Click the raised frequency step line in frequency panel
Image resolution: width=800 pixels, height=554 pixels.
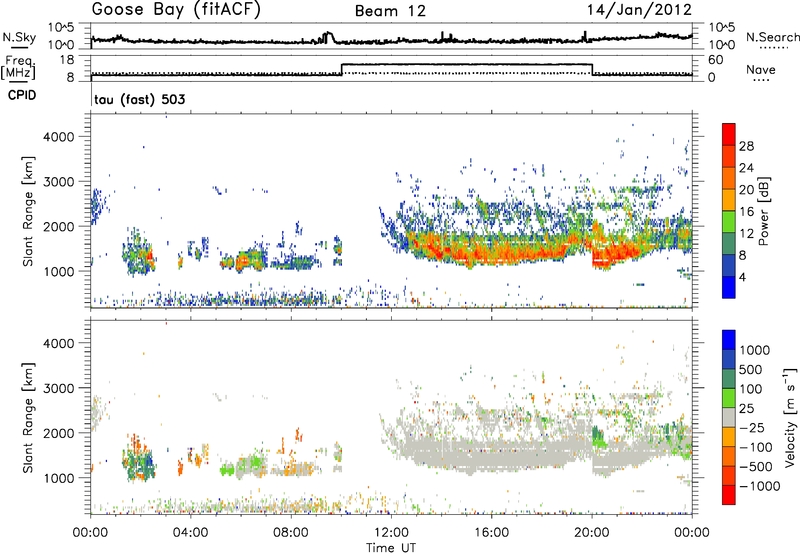(467, 64)
